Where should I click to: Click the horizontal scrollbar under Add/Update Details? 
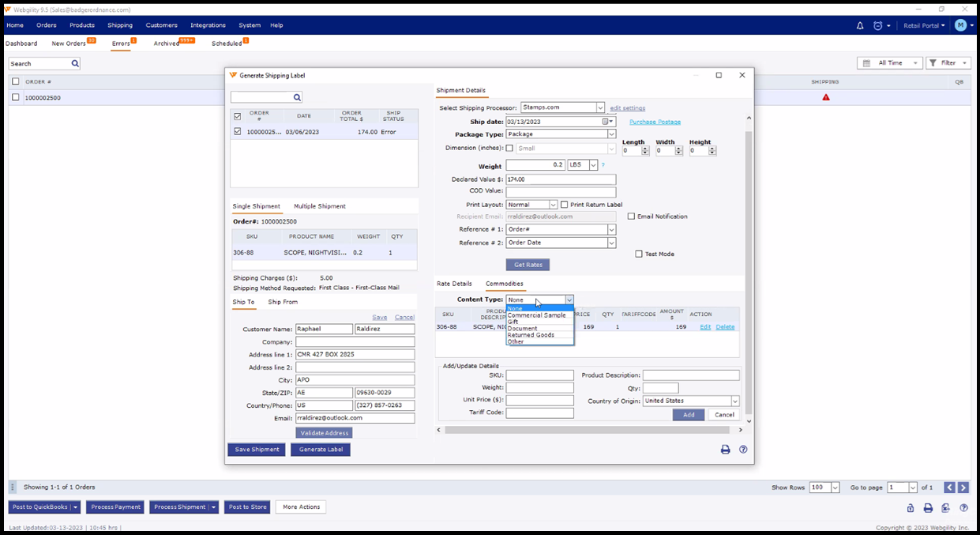click(x=586, y=430)
